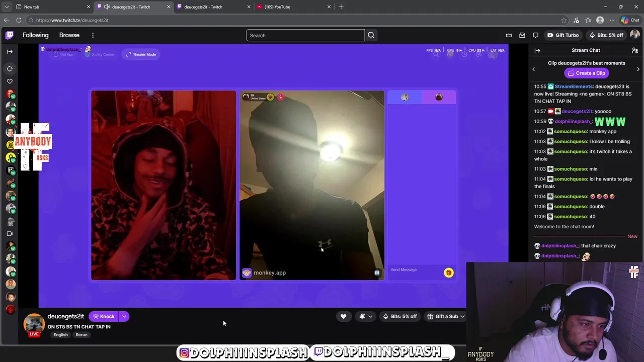
Task: Open the user profile avatar menu
Action: [x=635, y=35]
